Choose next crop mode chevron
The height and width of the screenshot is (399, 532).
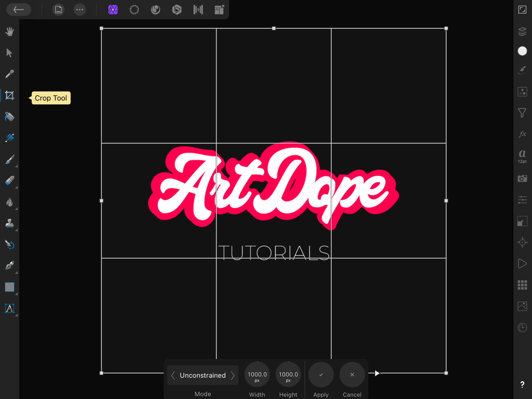tap(232, 375)
